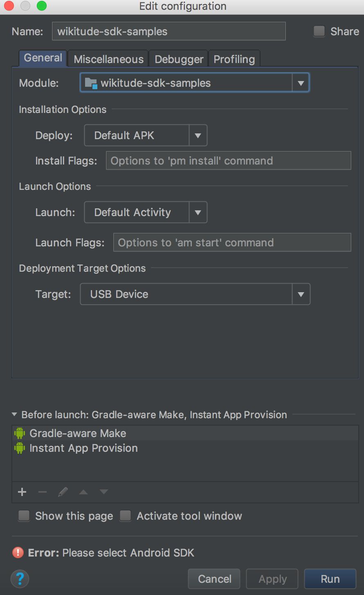364x595 pixels.
Task: Open the Deploy Default APK dropdown
Action: tap(198, 135)
